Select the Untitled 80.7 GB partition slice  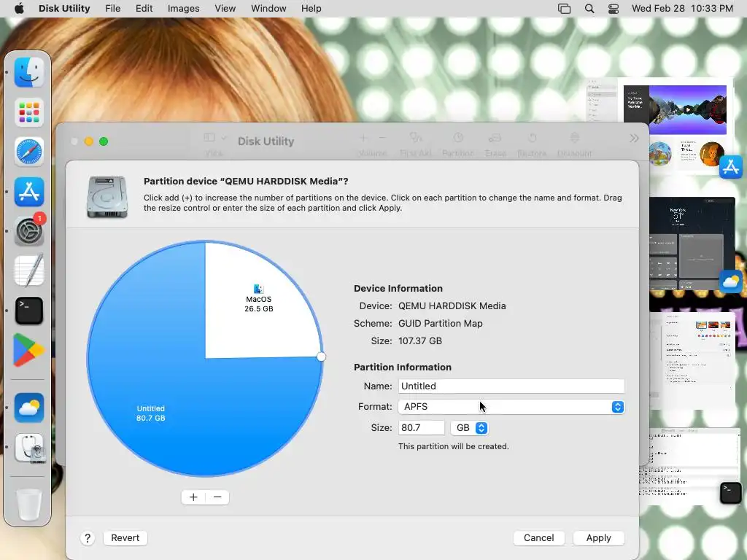[150, 413]
